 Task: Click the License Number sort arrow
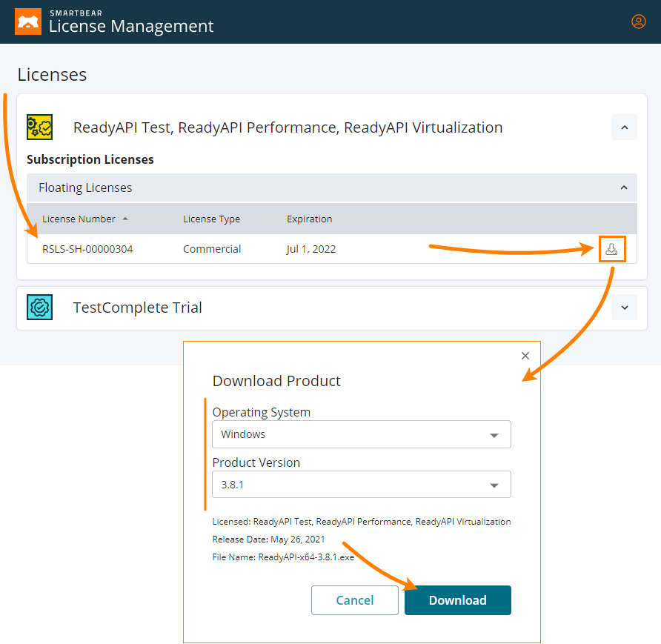(x=125, y=219)
